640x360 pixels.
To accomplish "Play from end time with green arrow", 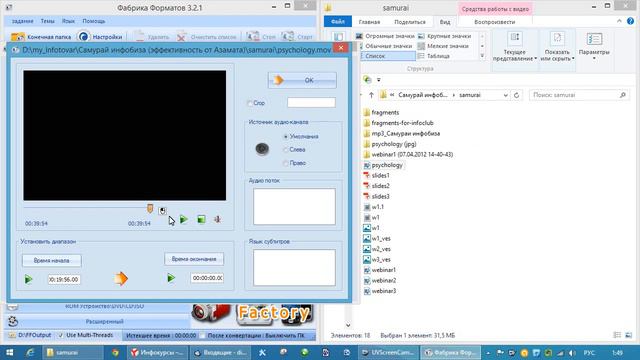I will click(171, 278).
